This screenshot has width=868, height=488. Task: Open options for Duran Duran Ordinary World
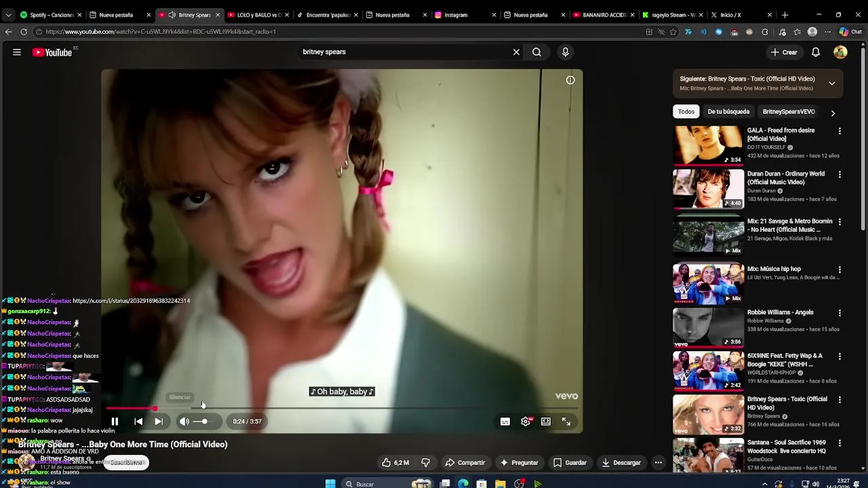(x=840, y=174)
